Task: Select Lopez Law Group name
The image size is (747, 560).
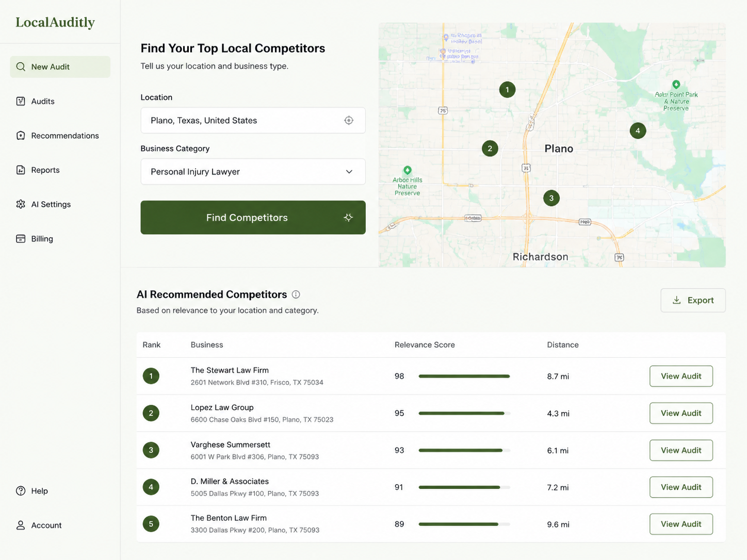Action: [222, 407]
